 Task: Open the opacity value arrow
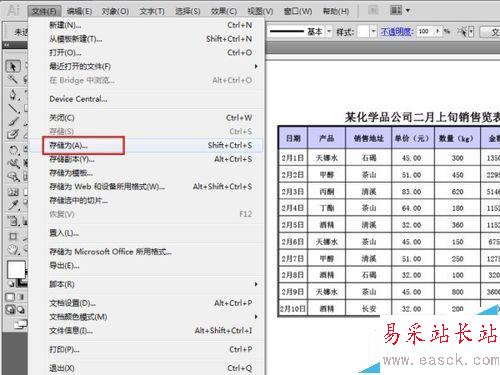tap(438, 32)
